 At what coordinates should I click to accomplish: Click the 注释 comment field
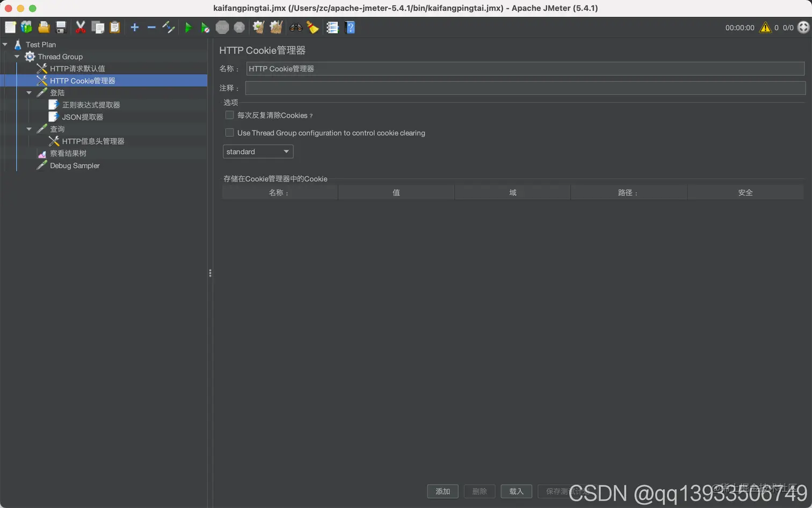coord(525,88)
